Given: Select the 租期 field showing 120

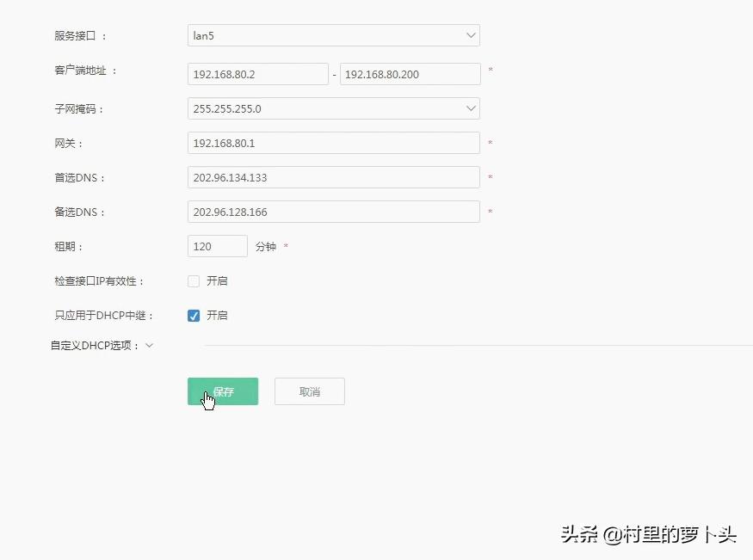Looking at the screenshot, I should [217, 246].
